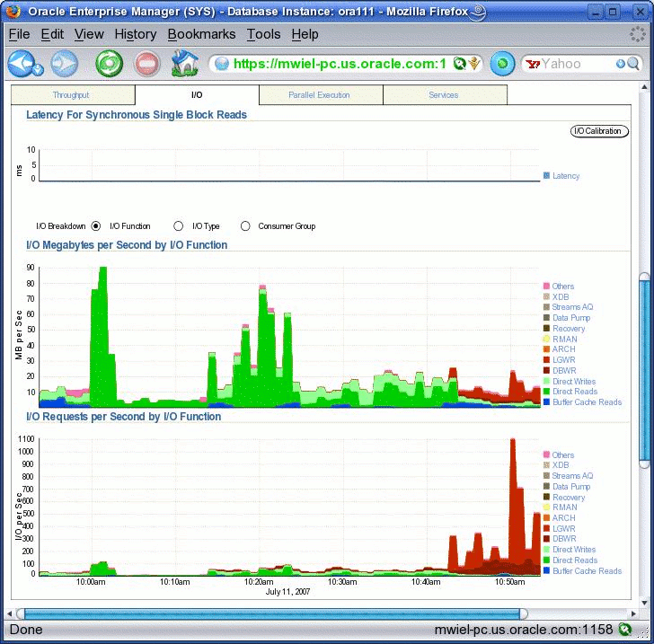Viewport: 654px width, 644px height.
Task: Click the I/O Megabytes per Second heading
Action: tap(127, 245)
